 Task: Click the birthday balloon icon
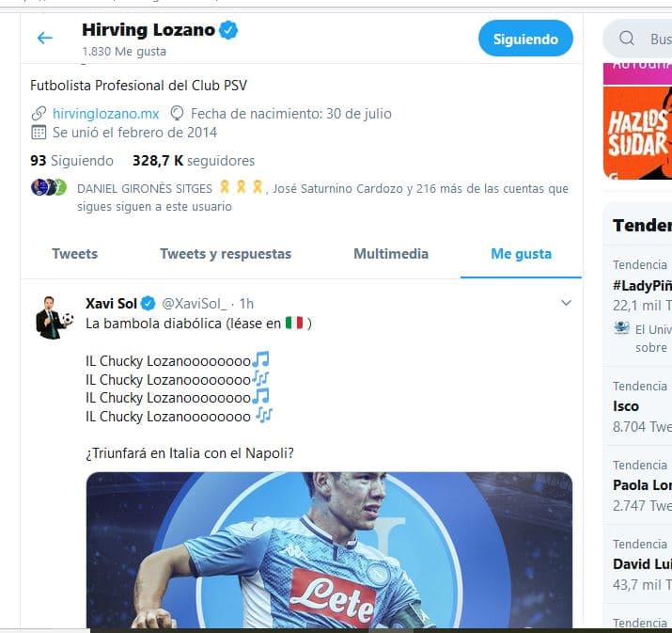click(177, 114)
